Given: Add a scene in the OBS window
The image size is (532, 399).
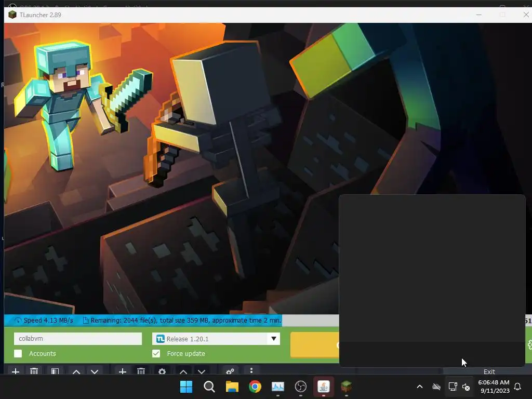Looking at the screenshot, I should [x=15, y=371].
